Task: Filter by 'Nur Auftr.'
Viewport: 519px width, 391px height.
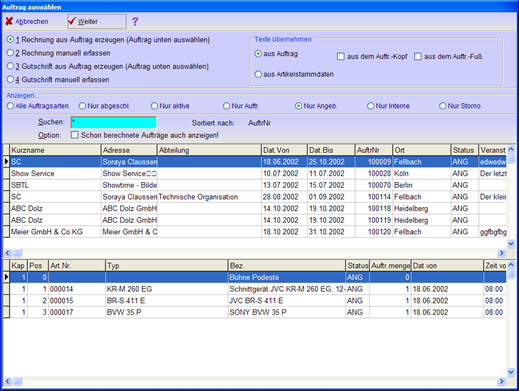Action: pos(241,106)
